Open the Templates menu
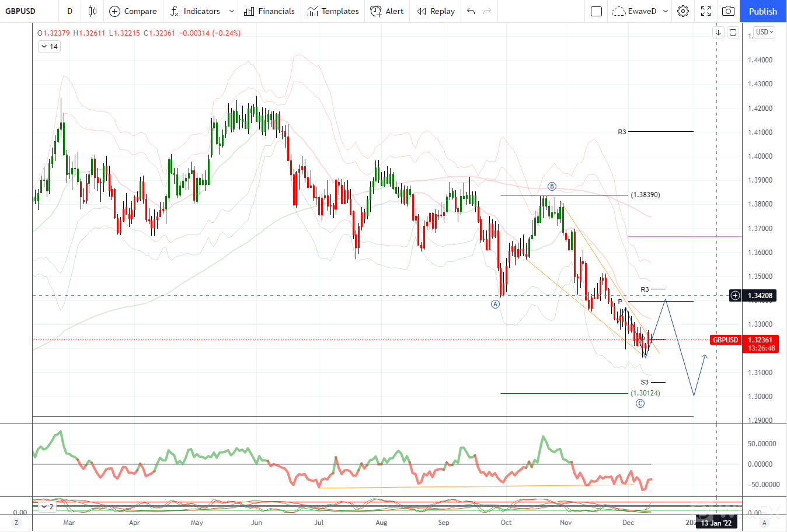 pyautogui.click(x=333, y=11)
